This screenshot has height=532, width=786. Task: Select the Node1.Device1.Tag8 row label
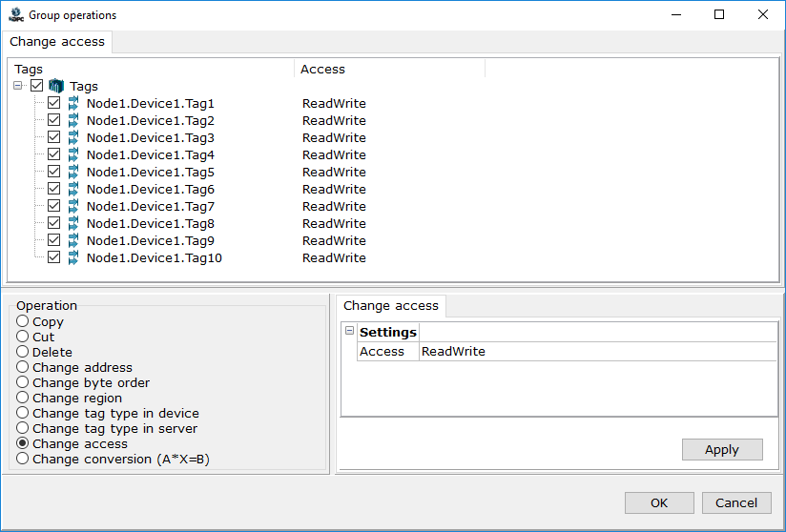(151, 223)
